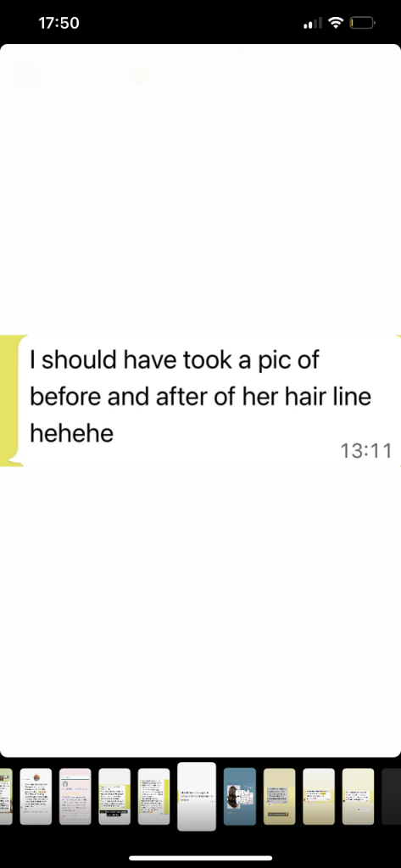The image size is (401, 868).
Task: Select the blue thumbnail with dark portrait
Action: 240,796
